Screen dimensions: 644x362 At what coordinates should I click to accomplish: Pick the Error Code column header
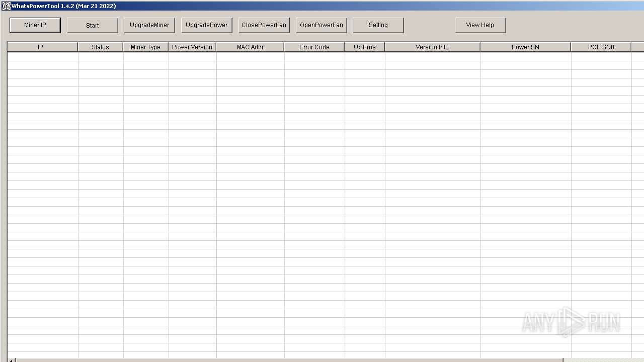314,47
